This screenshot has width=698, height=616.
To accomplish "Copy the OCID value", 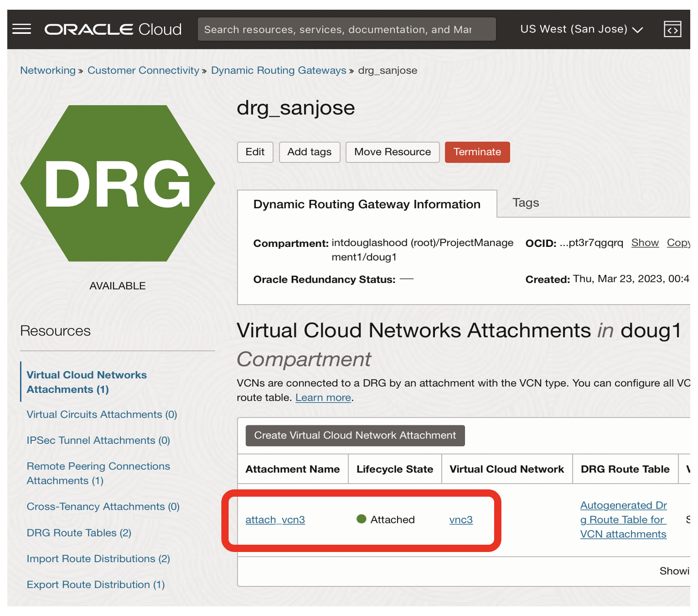I will [x=678, y=243].
